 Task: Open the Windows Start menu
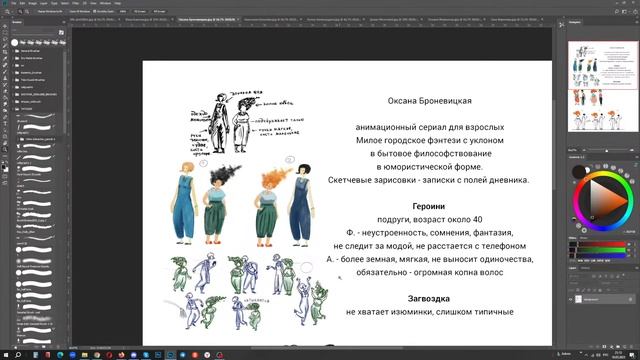tap(5, 355)
